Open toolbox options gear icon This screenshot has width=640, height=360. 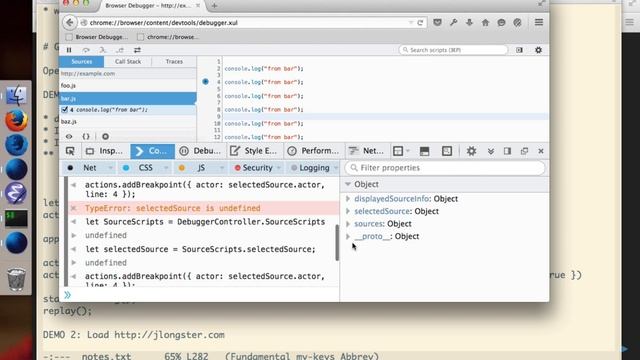point(471,151)
